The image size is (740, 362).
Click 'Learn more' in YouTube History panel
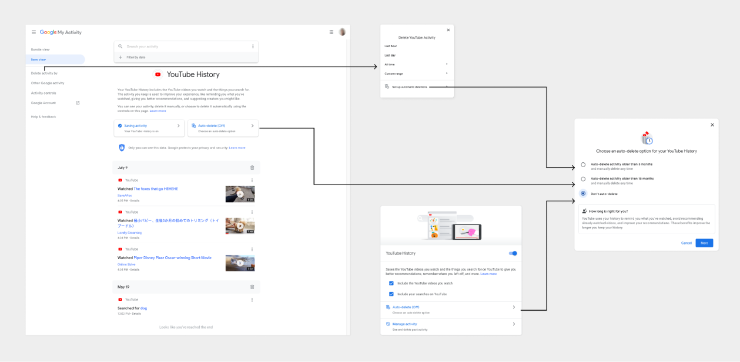tap(488, 274)
